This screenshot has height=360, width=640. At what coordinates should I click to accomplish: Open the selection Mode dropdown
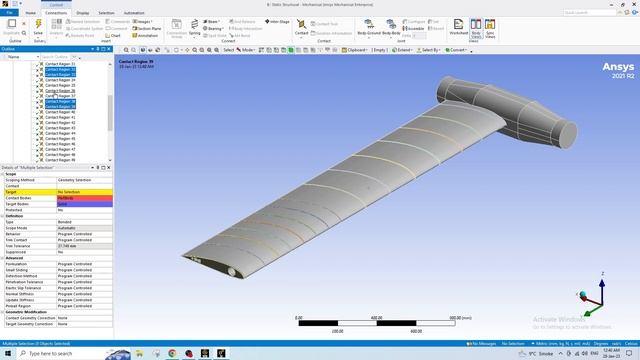click(245, 50)
